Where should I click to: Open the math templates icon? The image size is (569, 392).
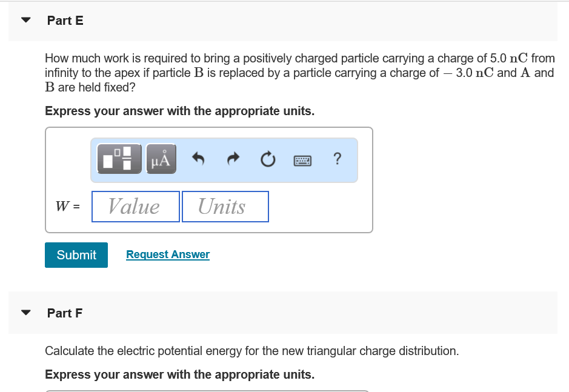(119, 159)
